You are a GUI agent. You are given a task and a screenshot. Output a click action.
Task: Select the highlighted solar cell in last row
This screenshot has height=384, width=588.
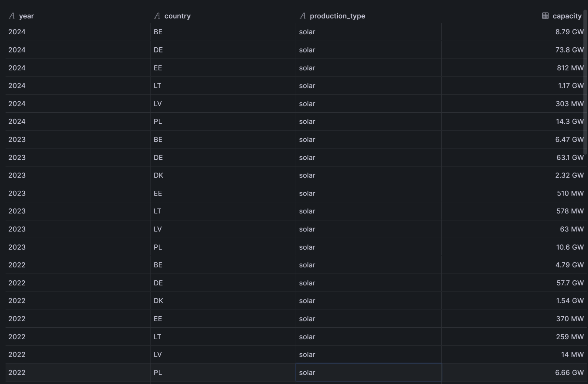click(x=368, y=372)
